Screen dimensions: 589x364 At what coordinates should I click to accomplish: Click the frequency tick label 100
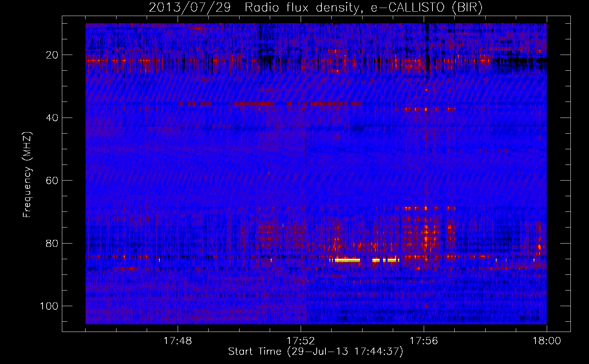click(x=50, y=306)
